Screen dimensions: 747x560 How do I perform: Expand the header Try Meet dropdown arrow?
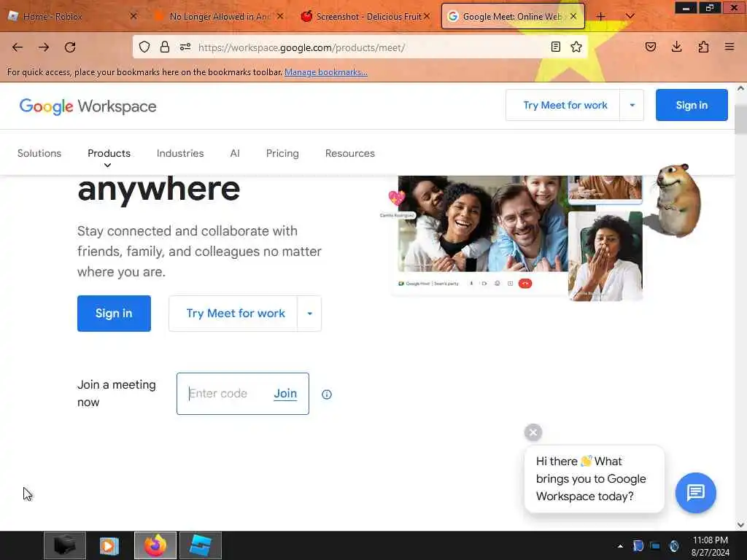point(632,105)
